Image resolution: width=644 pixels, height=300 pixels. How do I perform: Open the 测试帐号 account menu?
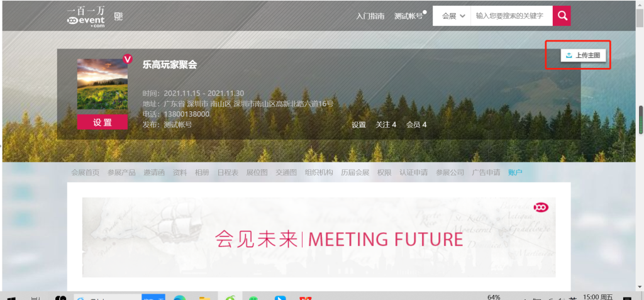[408, 16]
